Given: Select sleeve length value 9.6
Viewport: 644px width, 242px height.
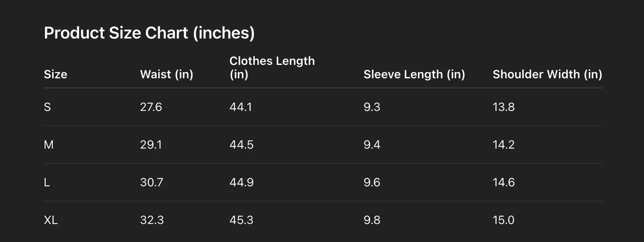Looking at the screenshot, I should [372, 182].
